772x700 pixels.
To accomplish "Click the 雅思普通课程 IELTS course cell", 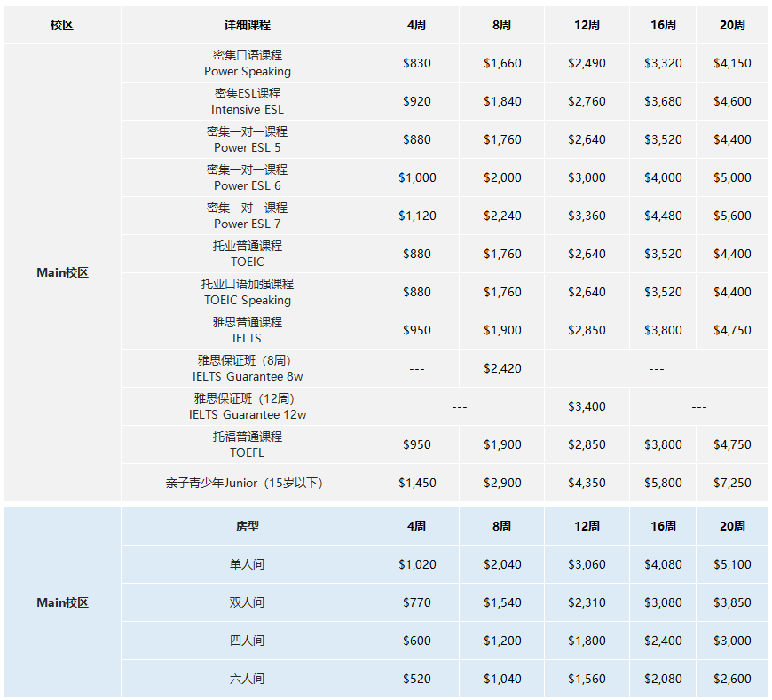I will [248, 330].
